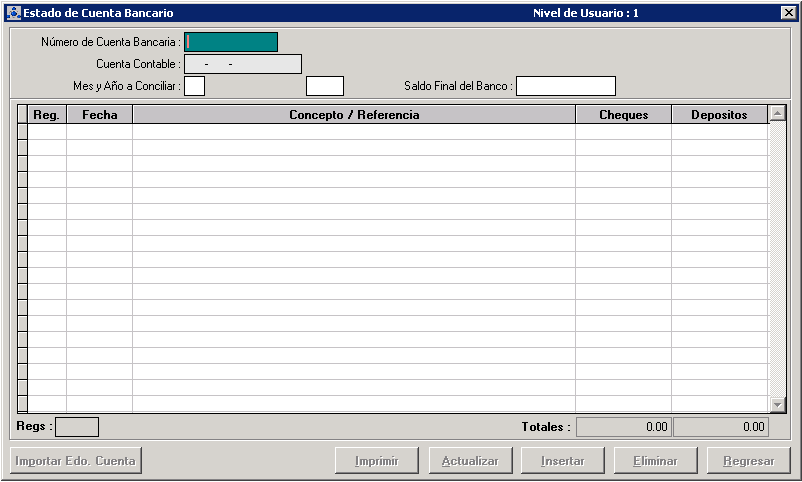The image size is (802, 482).
Task: Click the Cuenta Contable field
Action: [243, 64]
